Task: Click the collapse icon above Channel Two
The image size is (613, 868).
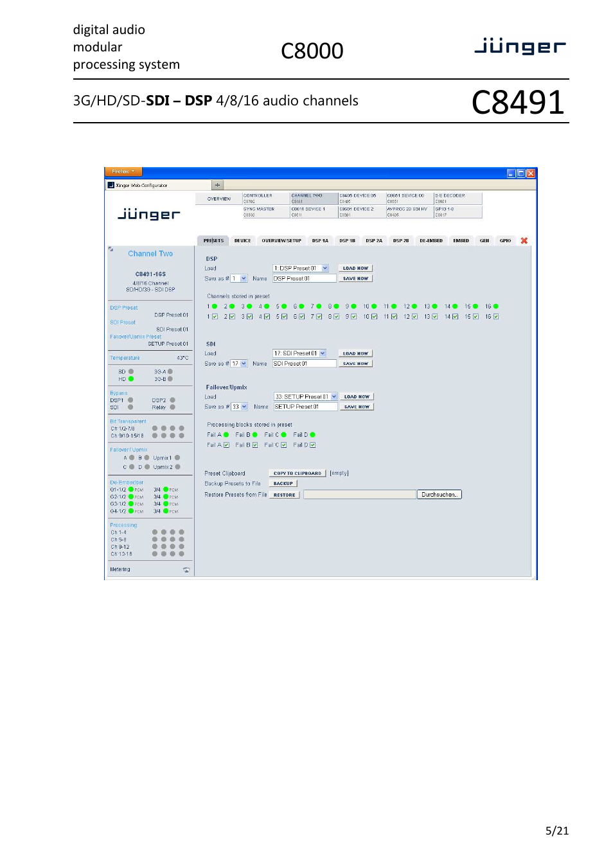Action: (x=111, y=249)
